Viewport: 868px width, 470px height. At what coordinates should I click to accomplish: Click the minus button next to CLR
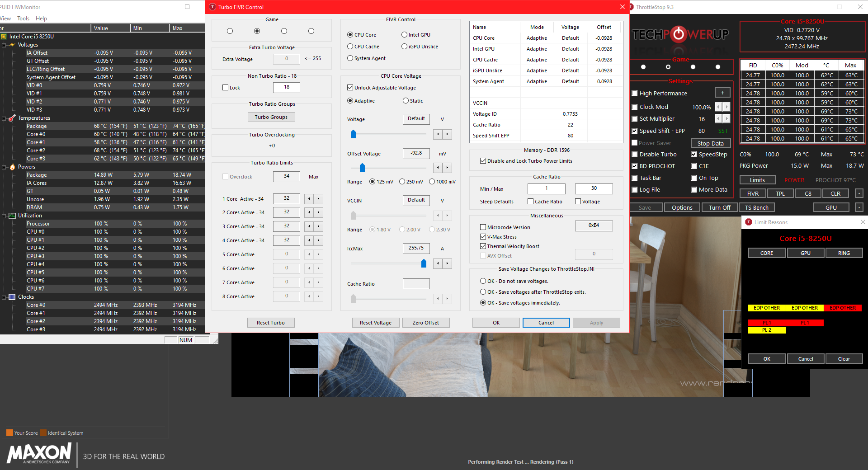[859, 193]
